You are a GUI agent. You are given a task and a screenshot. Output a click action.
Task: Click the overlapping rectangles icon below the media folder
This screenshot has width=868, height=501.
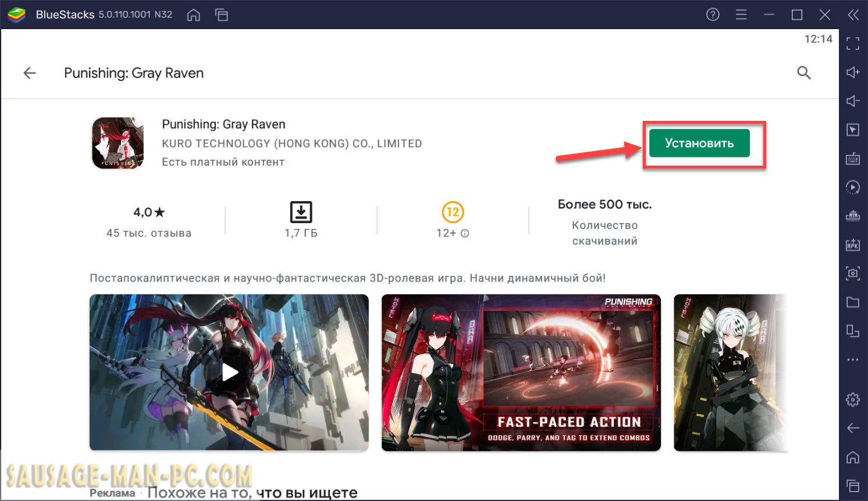click(x=853, y=331)
